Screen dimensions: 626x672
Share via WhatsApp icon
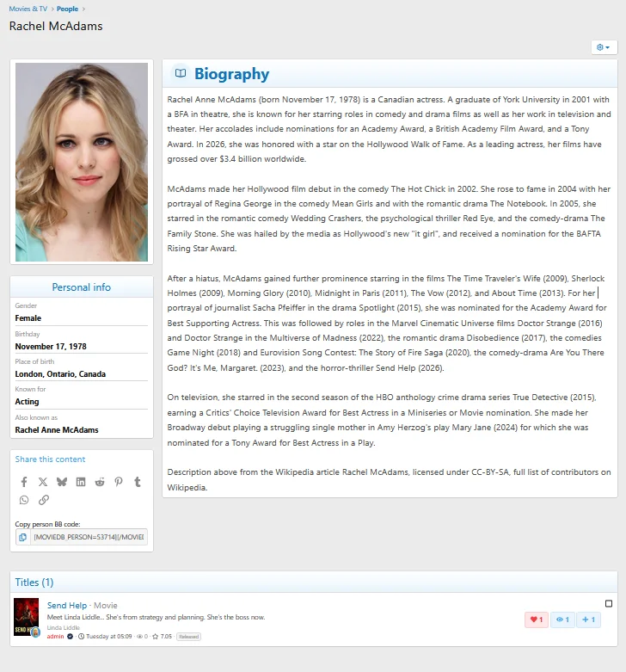click(x=24, y=500)
